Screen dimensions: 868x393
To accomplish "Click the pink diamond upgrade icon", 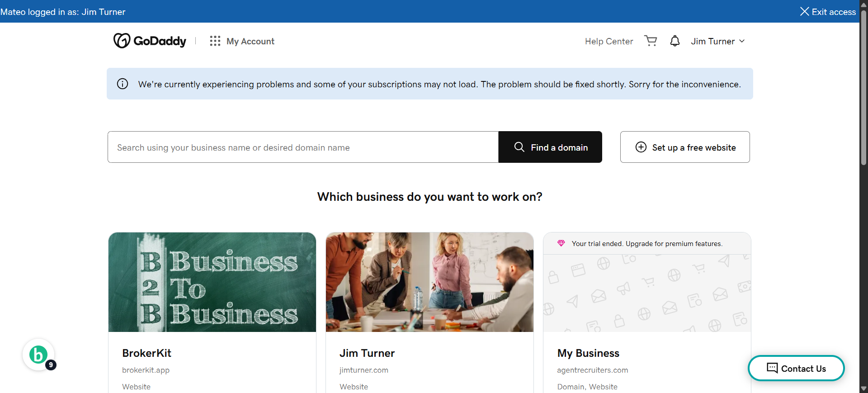I will pos(561,243).
